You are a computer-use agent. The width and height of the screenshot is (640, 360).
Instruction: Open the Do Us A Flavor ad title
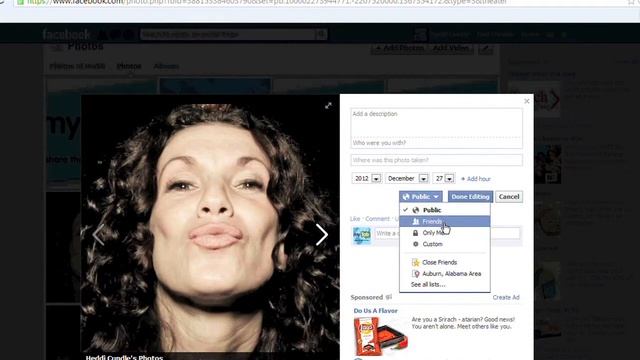coord(376,311)
